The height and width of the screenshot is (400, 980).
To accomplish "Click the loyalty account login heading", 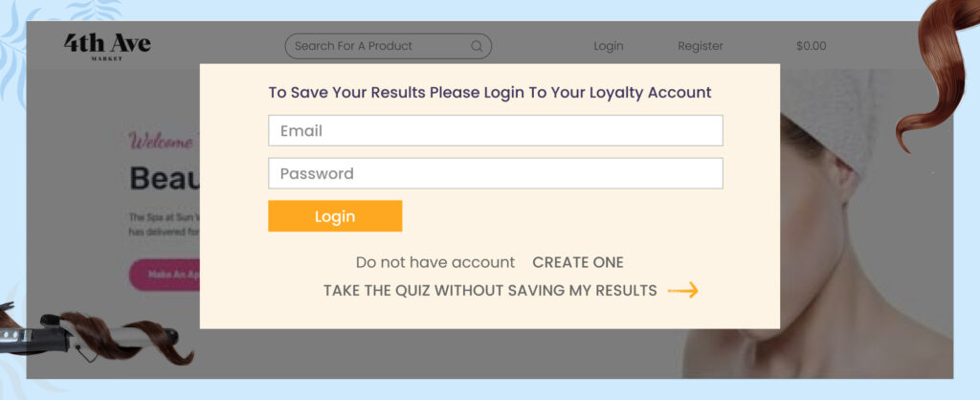I will 490,93.
